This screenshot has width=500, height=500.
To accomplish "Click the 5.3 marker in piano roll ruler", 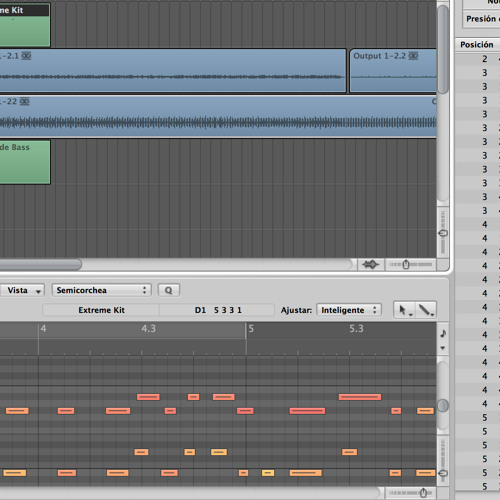I will (x=356, y=329).
